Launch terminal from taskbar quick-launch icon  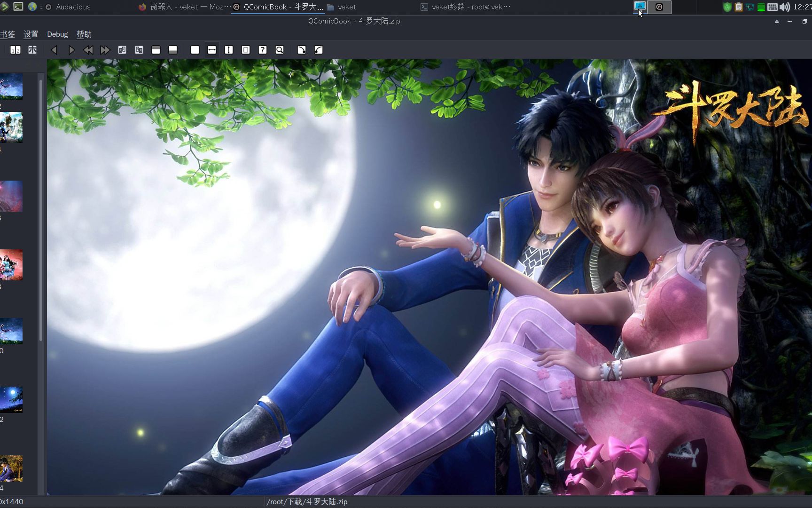pyautogui.click(x=18, y=7)
